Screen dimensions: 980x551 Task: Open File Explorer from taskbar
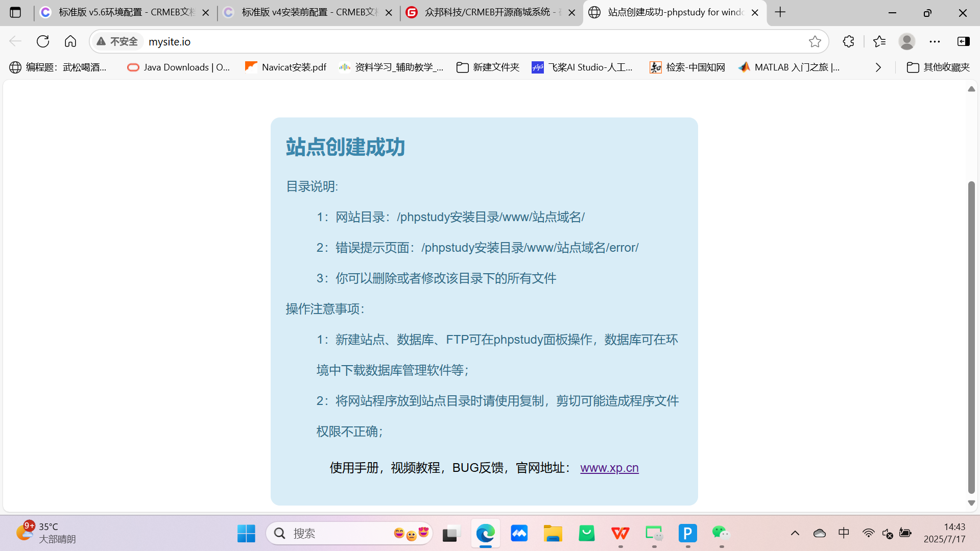click(x=553, y=533)
